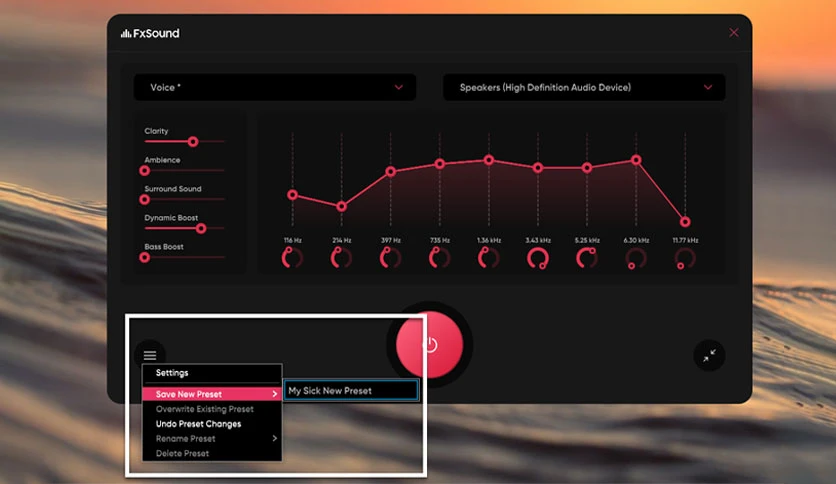
Task: Click the 3.43 kHz frequency knob
Action: (x=537, y=258)
